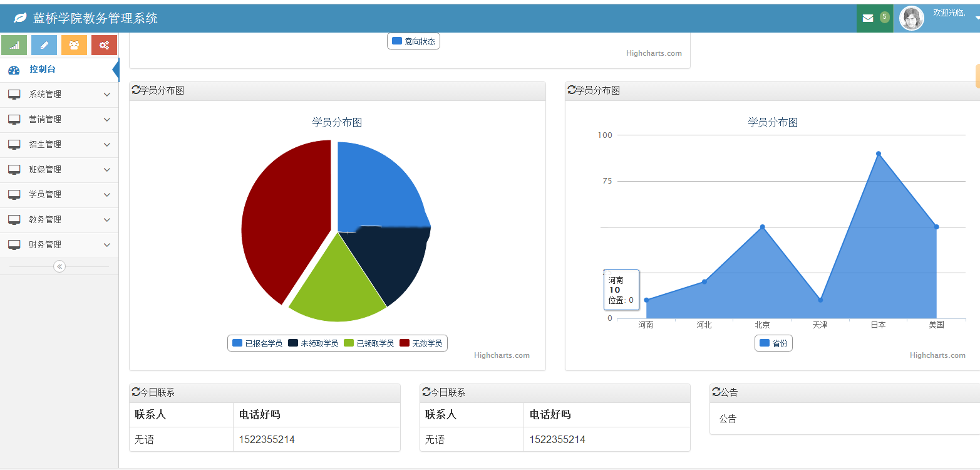This screenshot has width=980, height=470.
Task: Click the blue pencil edit shortcut icon
Action: (44, 45)
